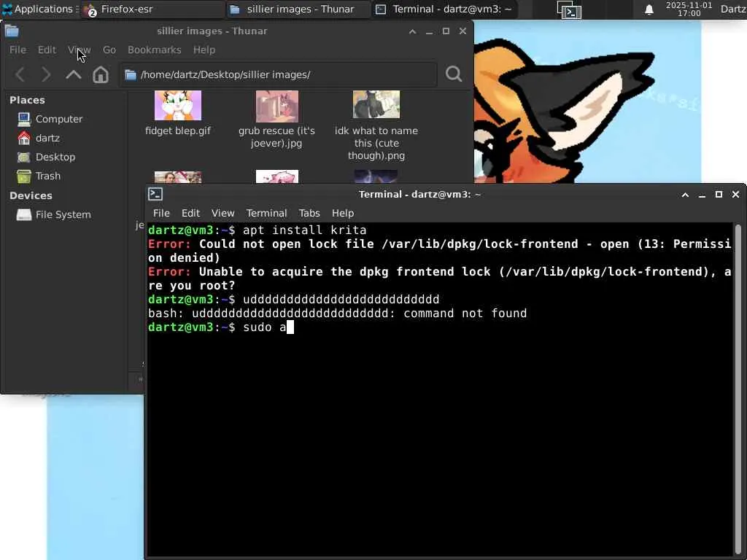
Task: Maximize the Thunar window
Action: tap(446, 31)
